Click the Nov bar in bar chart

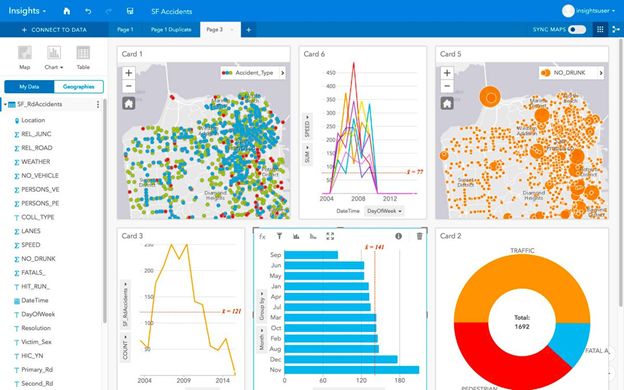352,370
